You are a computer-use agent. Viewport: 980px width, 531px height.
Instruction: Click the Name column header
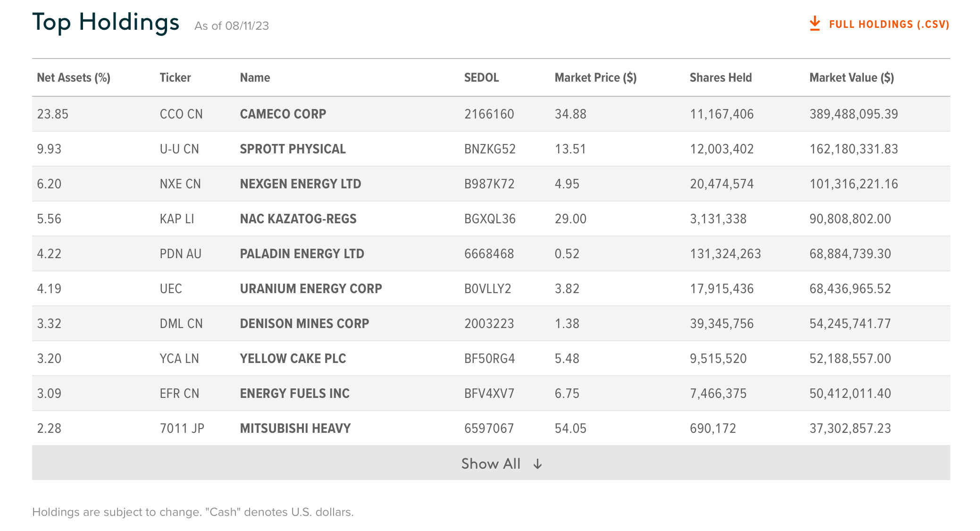(x=255, y=78)
